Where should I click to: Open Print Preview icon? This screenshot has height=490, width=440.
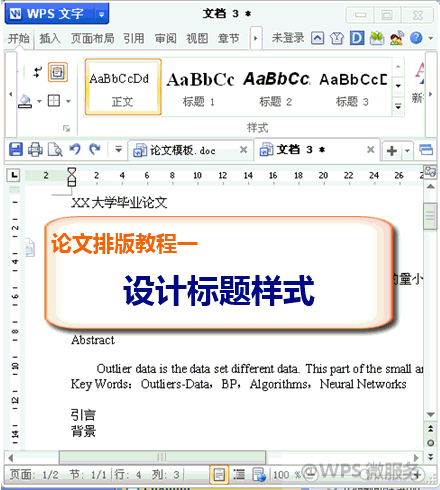pos(55,149)
